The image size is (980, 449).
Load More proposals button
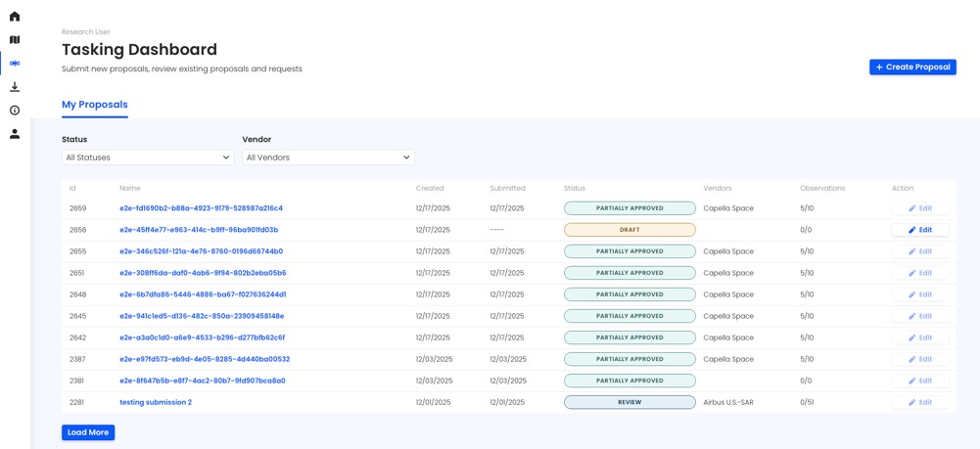point(88,432)
